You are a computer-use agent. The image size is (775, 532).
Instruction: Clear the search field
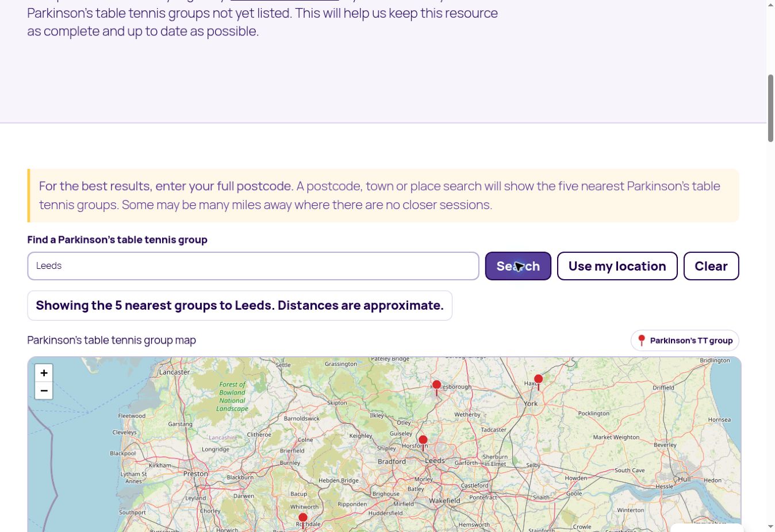tap(711, 266)
